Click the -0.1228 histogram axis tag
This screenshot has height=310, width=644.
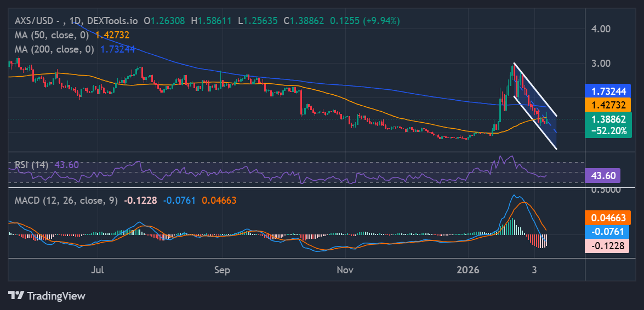607,245
